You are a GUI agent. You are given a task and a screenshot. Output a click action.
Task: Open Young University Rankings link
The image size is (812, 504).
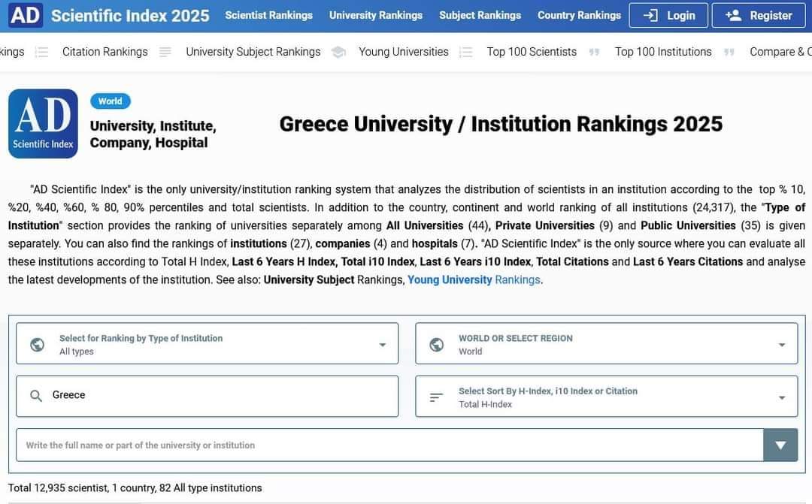[474, 280]
